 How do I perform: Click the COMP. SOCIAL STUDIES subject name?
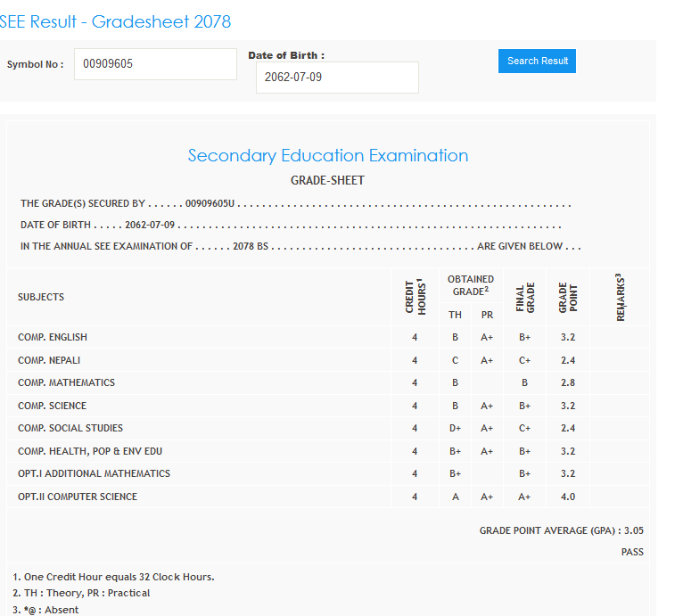coord(70,429)
